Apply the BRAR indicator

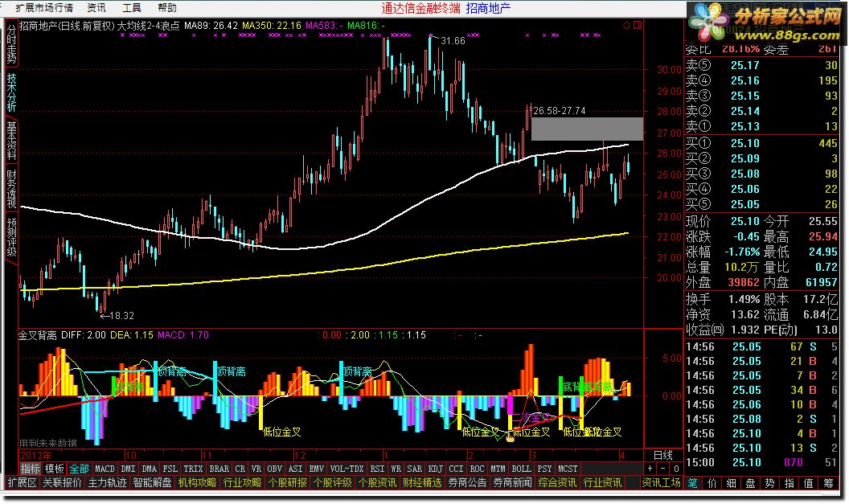coord(219,469)
